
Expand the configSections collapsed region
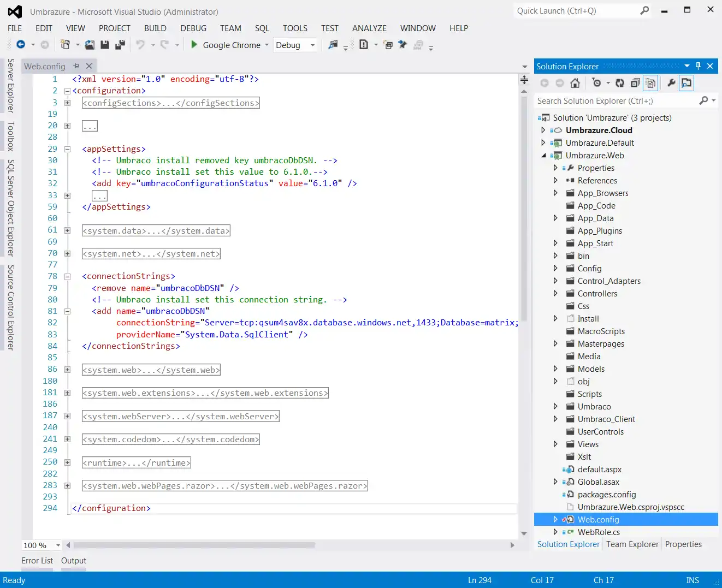coord(68,103)
